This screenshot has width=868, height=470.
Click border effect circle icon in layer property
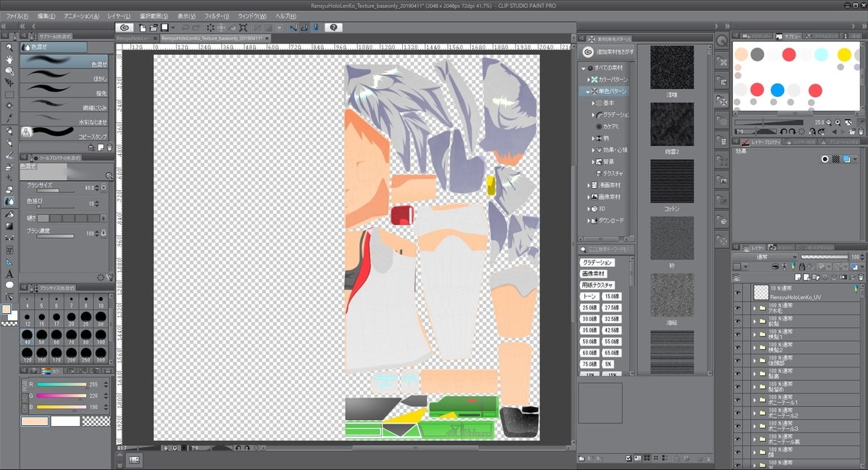[x=824, y=159]
